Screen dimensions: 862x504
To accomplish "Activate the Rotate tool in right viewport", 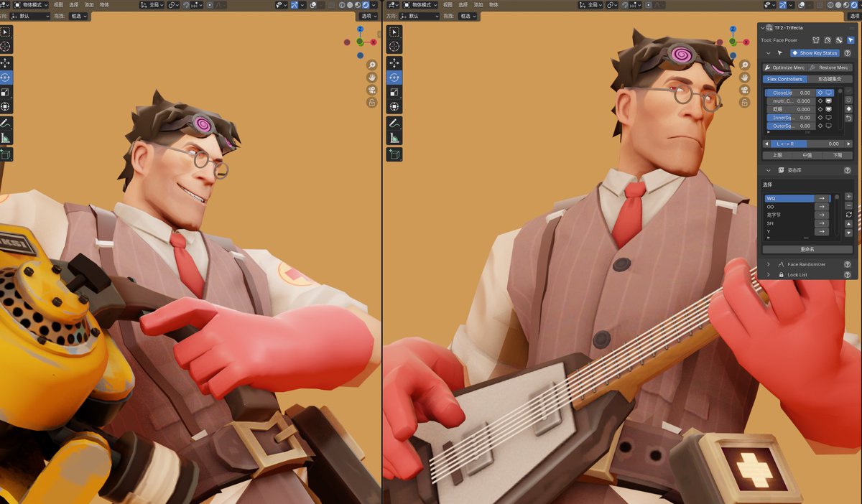I will pyautogui.click(x=394, y=77).
